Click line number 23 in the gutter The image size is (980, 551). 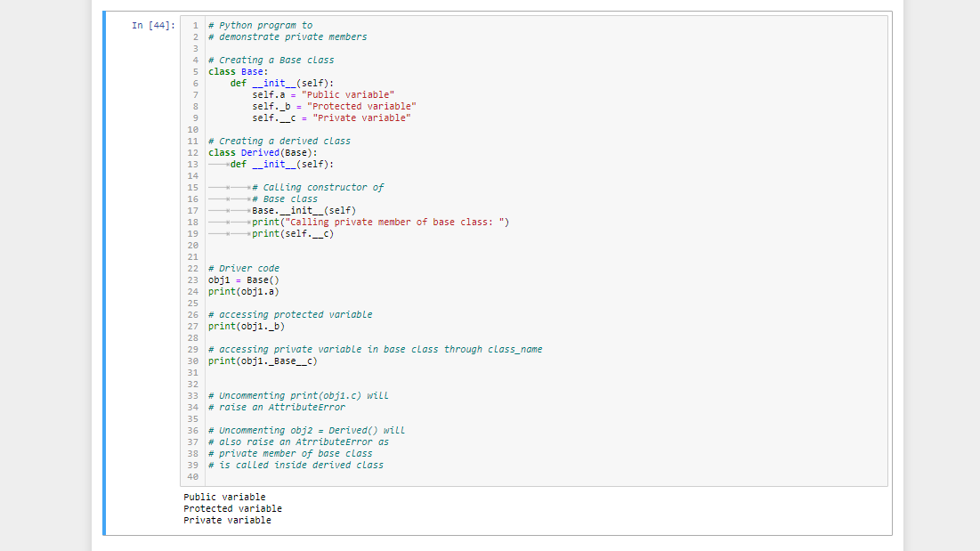point(192,280)
